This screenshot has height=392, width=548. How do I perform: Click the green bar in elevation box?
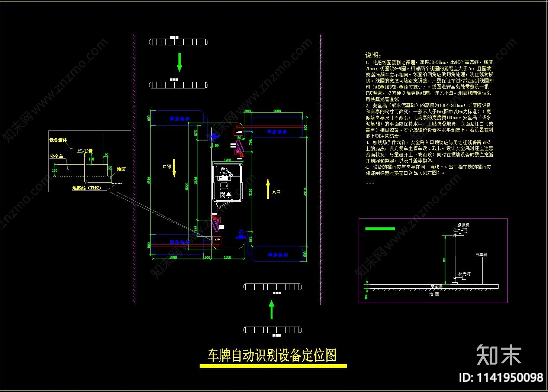tap(380, 229)
